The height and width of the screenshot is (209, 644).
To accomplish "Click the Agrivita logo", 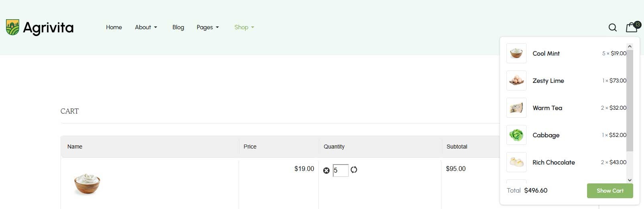I will [x=40, y=28].
